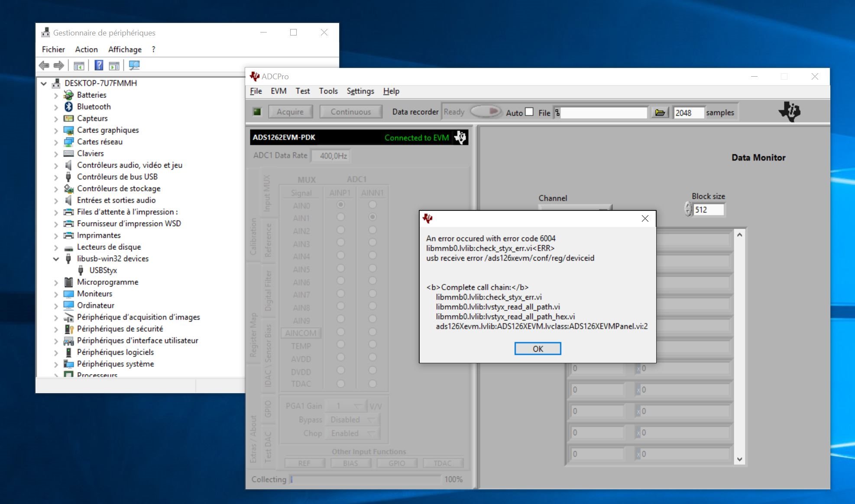Expand the Bluetooth tree node
Viewport: 855px width, 504px height.
[56, 107]
